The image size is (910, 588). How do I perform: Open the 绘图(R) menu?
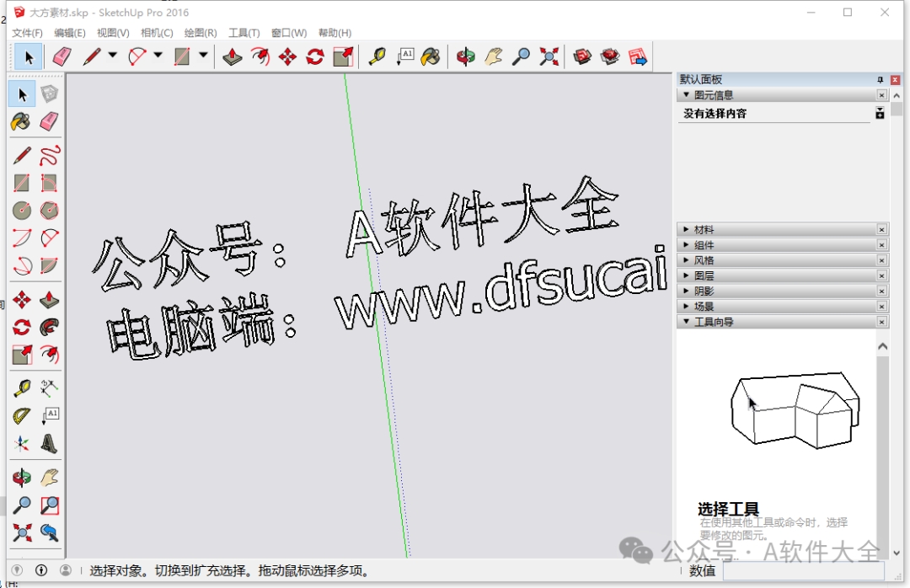[x=201, y=33]
